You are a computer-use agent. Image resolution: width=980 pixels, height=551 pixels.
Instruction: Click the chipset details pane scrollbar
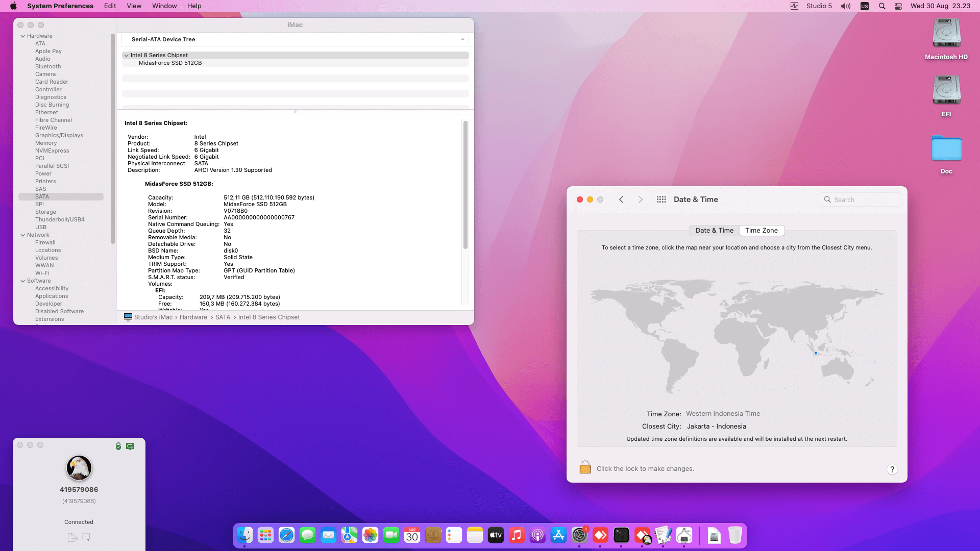(465, 185)
